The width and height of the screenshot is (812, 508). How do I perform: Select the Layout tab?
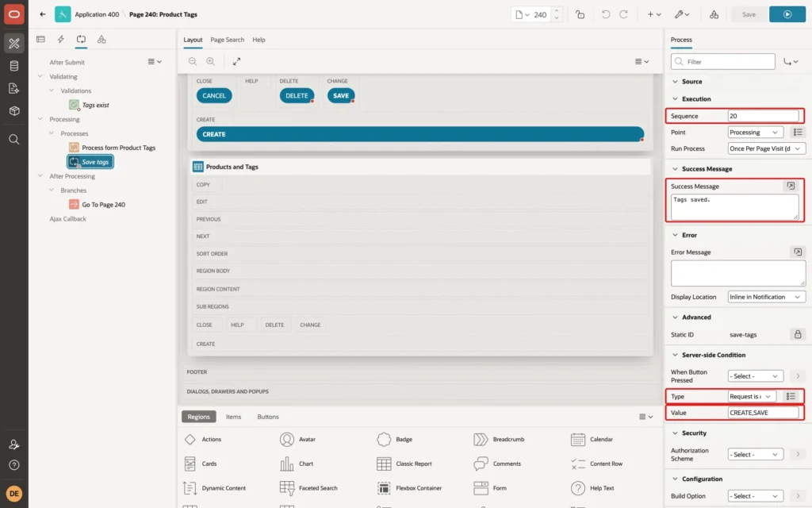click(x=193, y=40)
